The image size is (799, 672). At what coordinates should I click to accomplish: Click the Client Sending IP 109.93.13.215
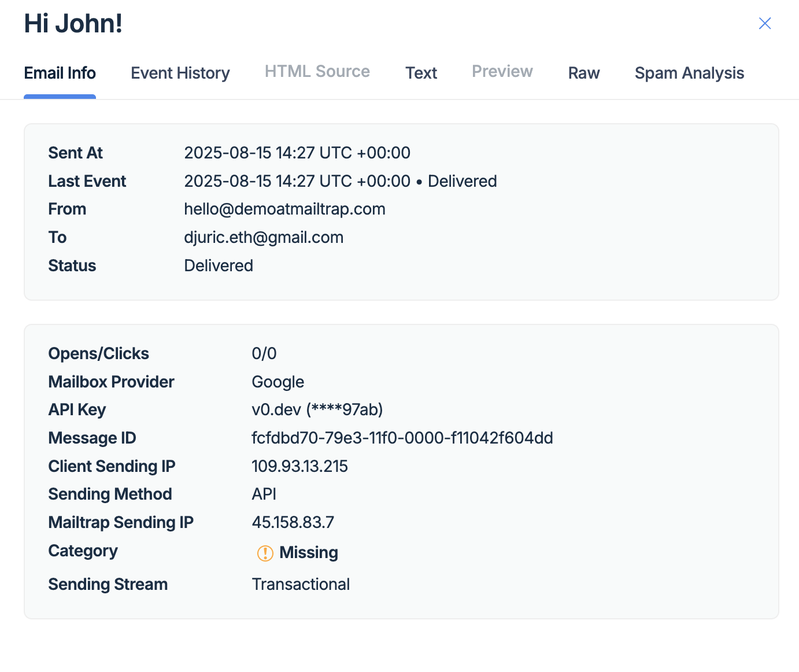click(299, 466)
